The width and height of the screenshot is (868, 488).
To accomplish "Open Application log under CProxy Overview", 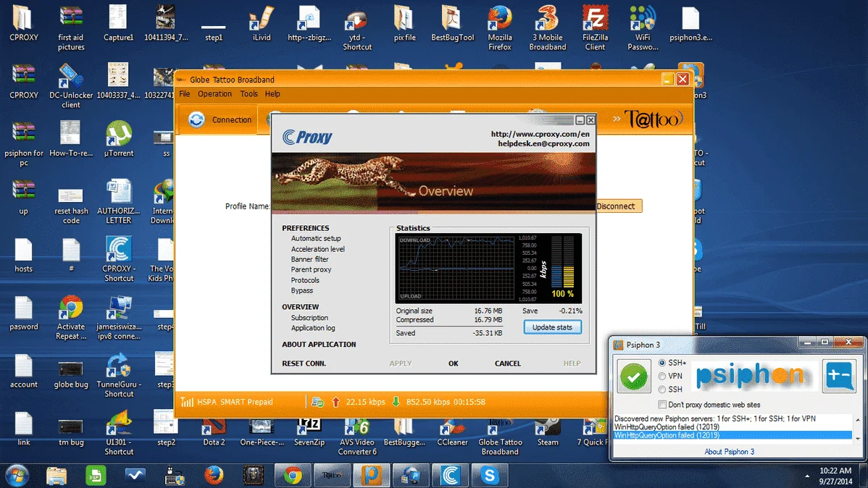I will 313,328.
